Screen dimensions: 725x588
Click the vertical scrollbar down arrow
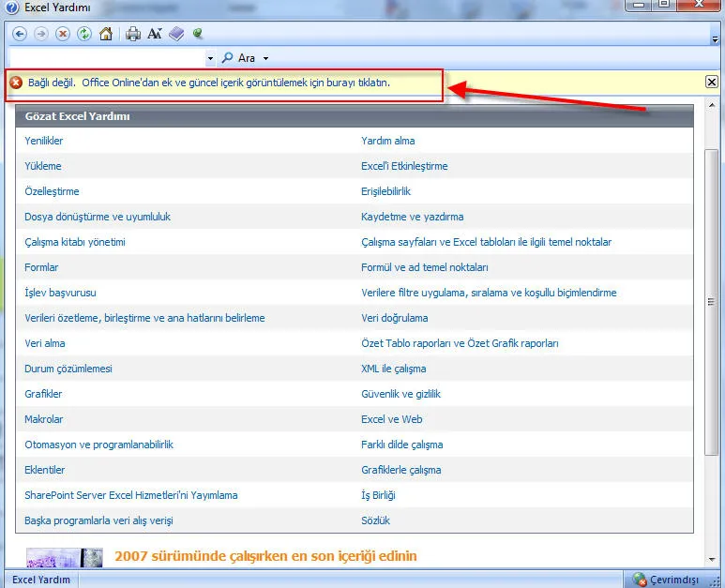712,558
